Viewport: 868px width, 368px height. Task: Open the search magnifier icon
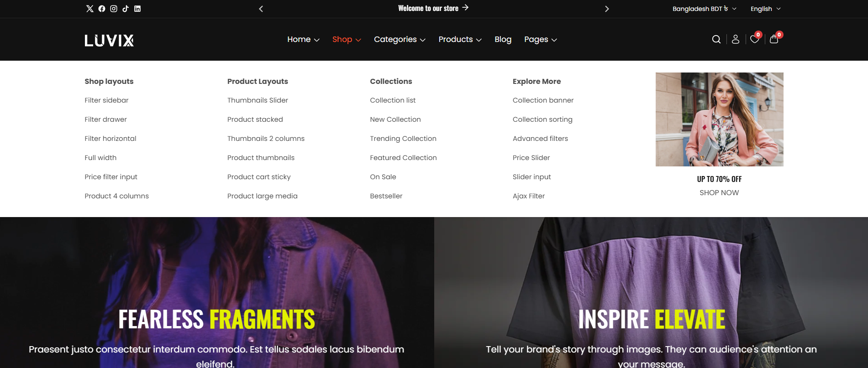tap(716, 40)
